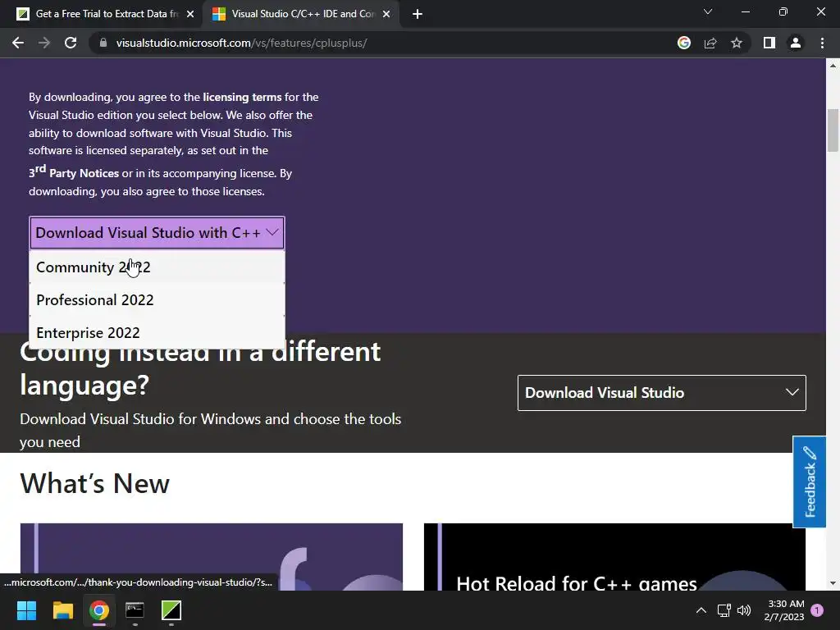Viewport: 840px width, 630px height.
Task: Open the Google icon in address bar
Action: [x=683, y=43]
